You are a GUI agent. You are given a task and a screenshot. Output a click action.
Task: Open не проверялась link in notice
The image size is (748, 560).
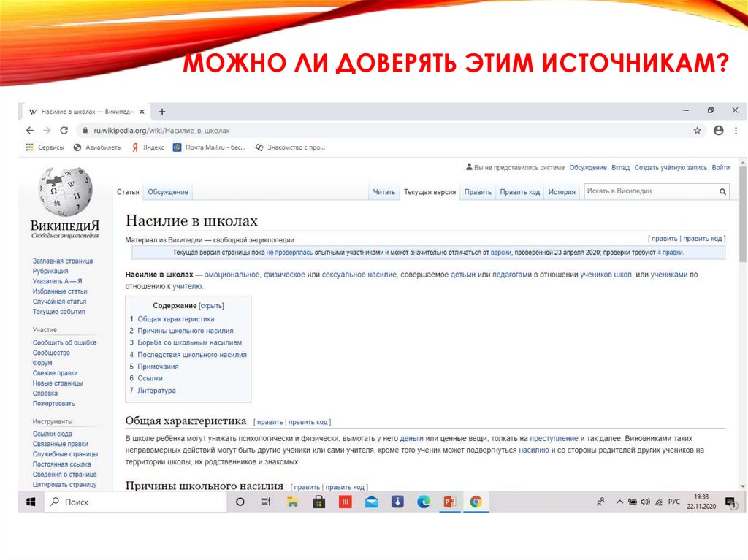tap(289, 253)
